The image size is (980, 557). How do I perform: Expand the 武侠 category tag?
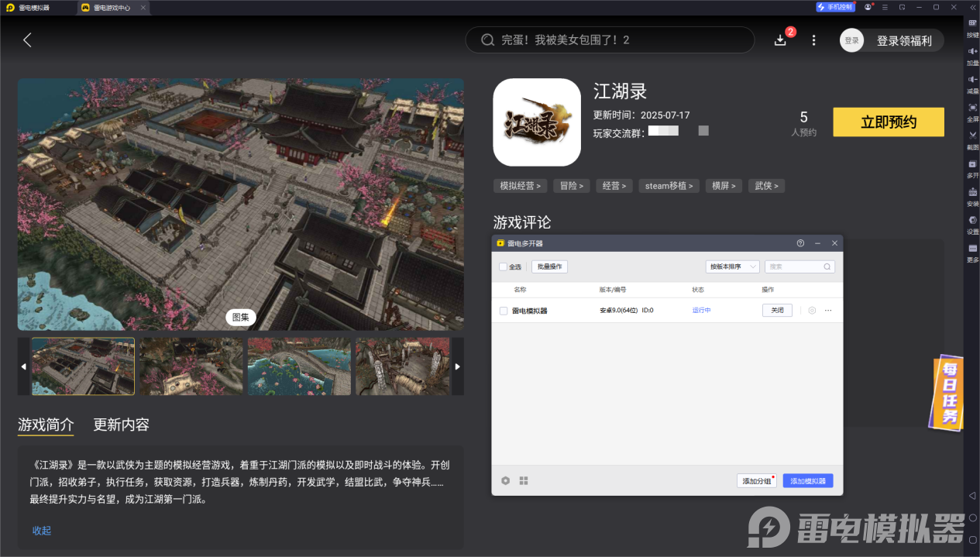tap(766, 185)
